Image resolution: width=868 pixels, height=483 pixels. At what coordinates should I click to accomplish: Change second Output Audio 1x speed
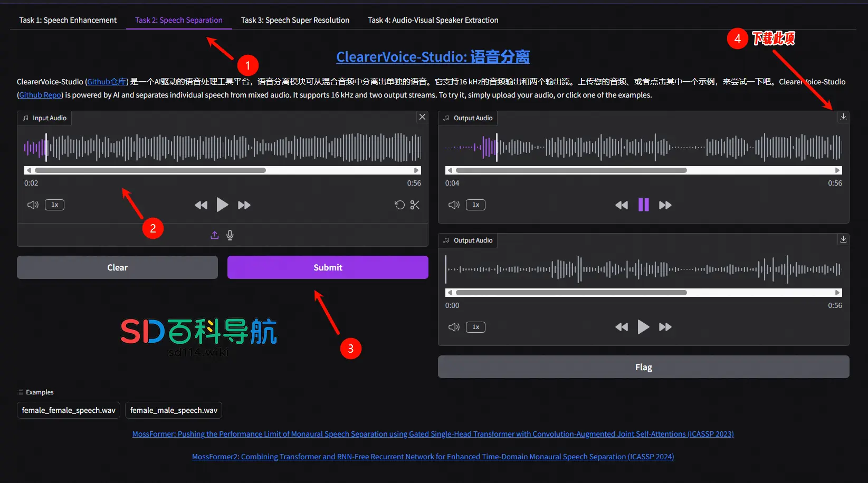475,327
